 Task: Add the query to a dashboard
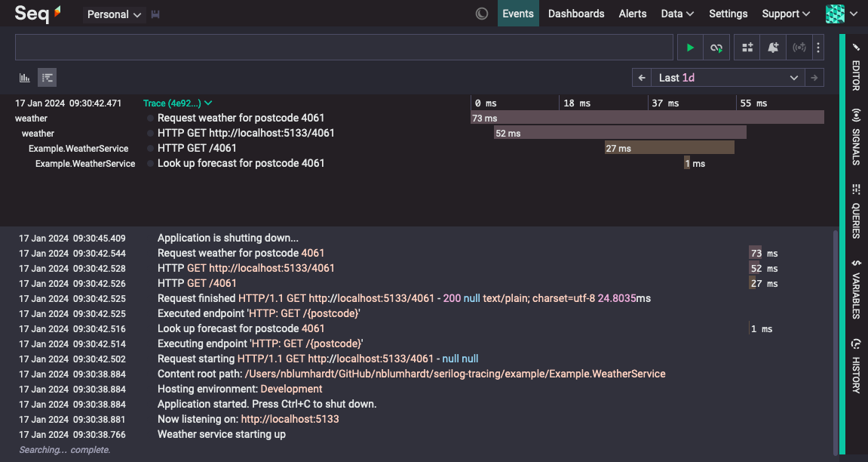747,48
